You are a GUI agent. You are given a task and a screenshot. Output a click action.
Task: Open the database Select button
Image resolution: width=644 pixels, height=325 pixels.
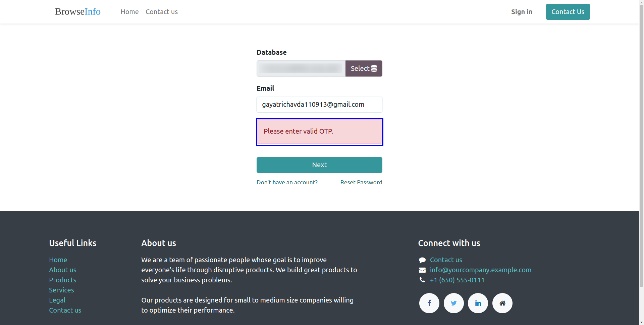[x=364, y=68]
